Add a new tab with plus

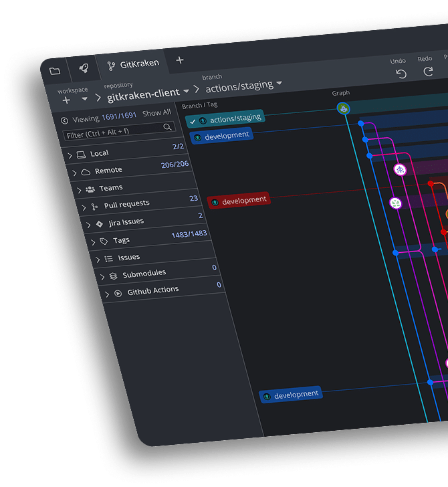(180, 60)
